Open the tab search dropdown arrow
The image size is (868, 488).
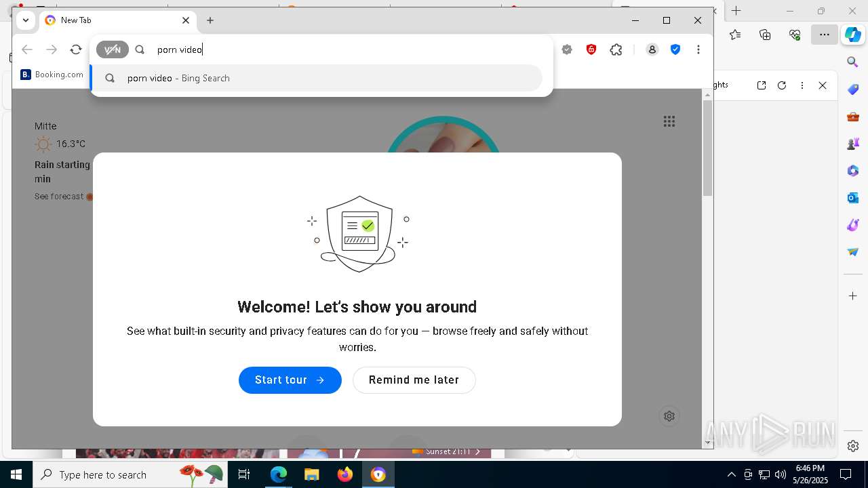click(x=26, y=20)
